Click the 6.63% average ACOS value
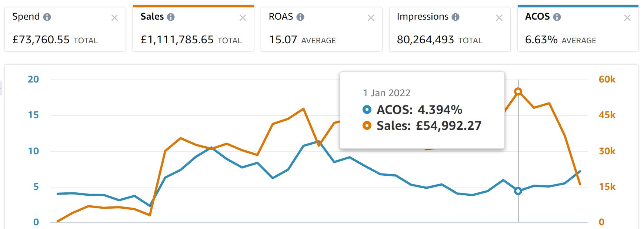 pyautogui.click(x=541, y=40)
